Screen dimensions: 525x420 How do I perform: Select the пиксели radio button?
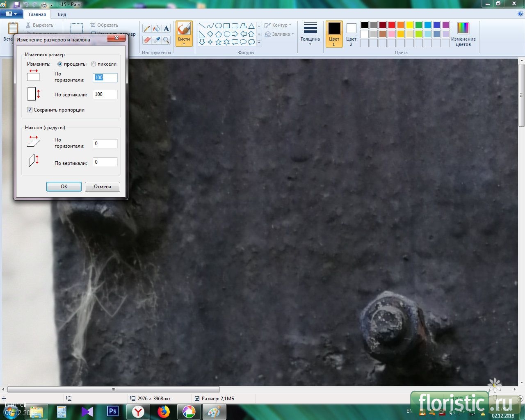pyautogui.click(x=94, y=64)
